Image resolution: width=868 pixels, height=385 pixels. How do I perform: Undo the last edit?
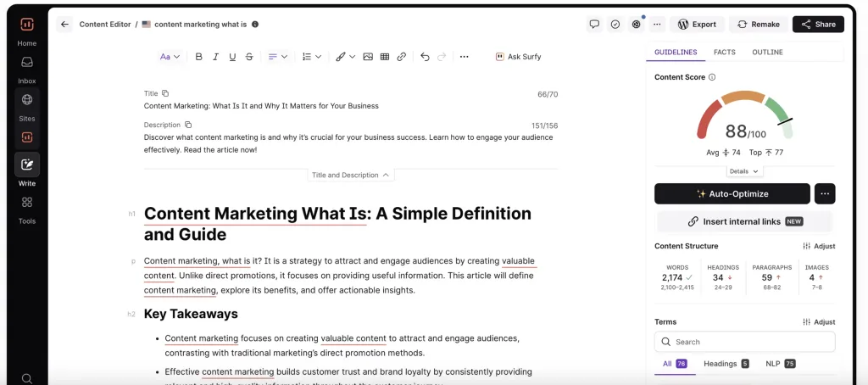point(425,57)
